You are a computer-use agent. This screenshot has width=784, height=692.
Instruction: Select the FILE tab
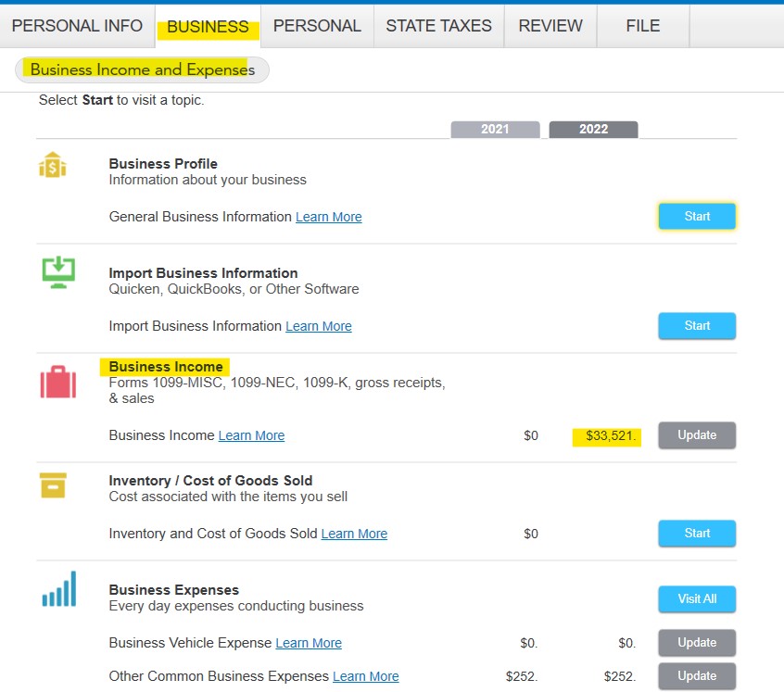click(x=642, y=26)
